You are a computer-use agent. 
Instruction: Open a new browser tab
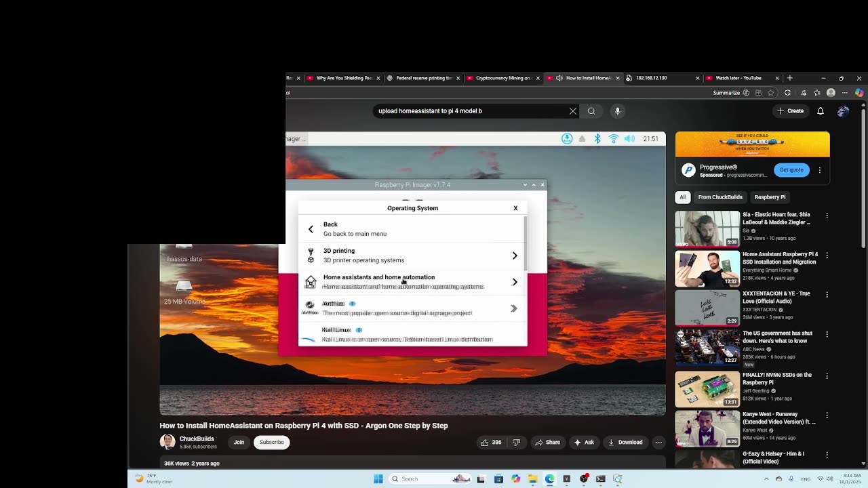coord(789,78)
